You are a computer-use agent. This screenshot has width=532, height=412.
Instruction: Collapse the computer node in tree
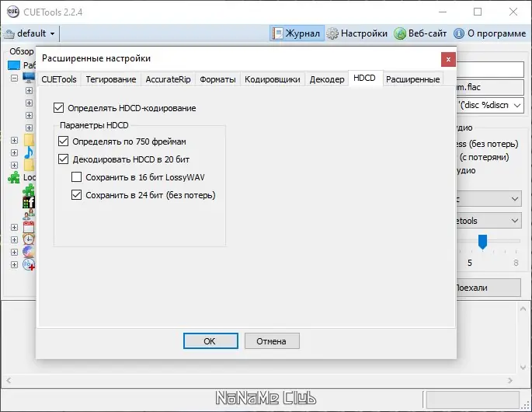coord(14,78)
